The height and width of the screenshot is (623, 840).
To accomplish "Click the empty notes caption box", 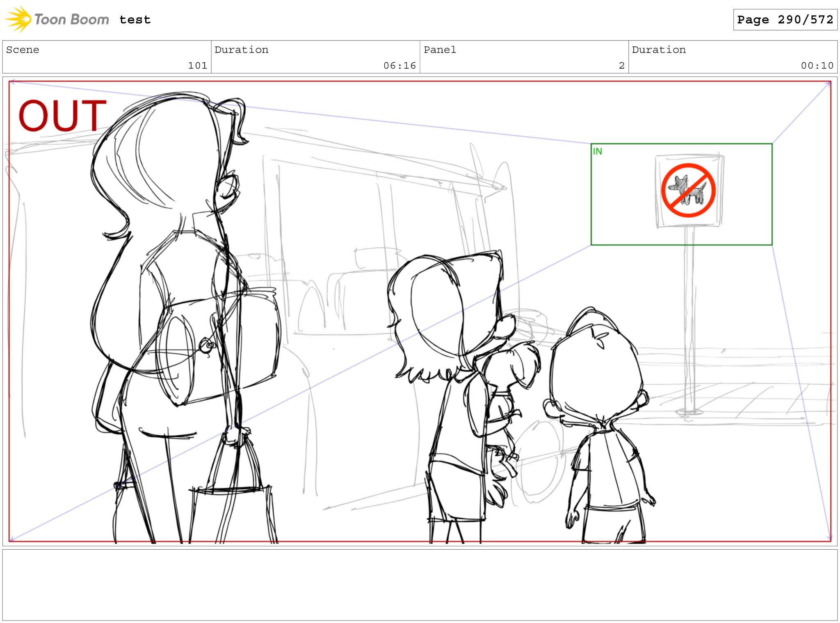I will tap(420, 584).
